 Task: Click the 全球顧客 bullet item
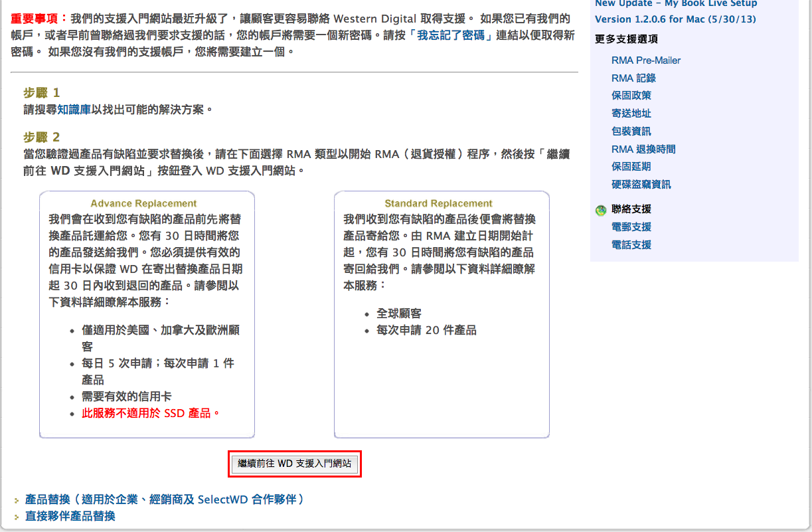pos(399,313)
